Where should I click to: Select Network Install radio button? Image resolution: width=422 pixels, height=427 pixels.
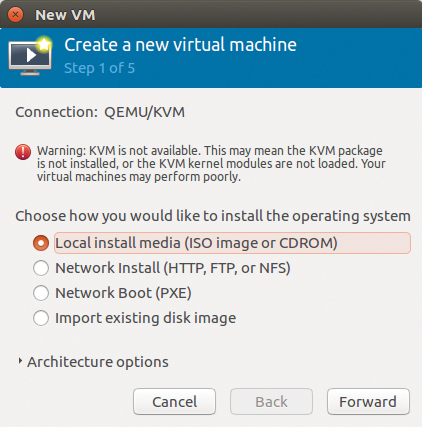[x=41, y=268]
